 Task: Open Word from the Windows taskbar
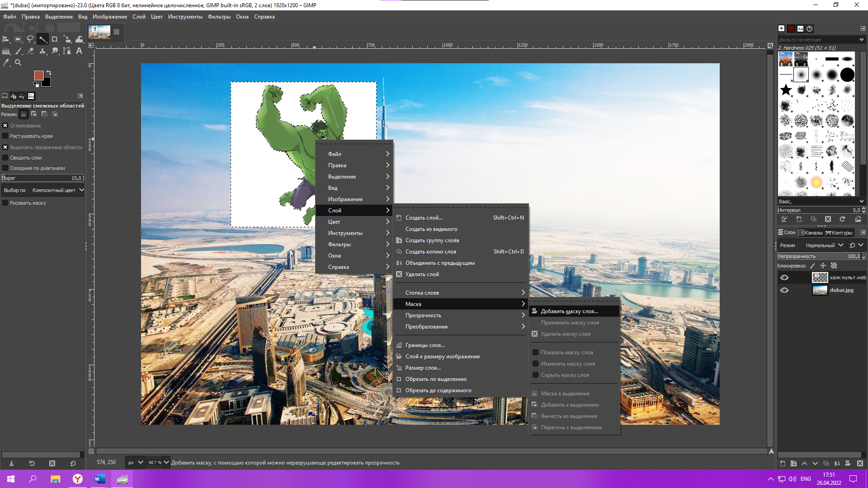click(100, 479)
